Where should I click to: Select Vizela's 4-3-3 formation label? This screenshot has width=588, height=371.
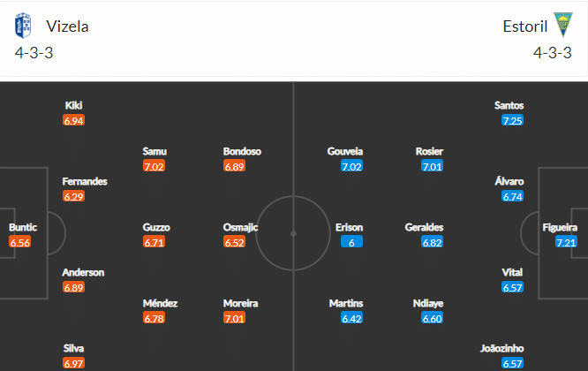[x=34, y=53]
